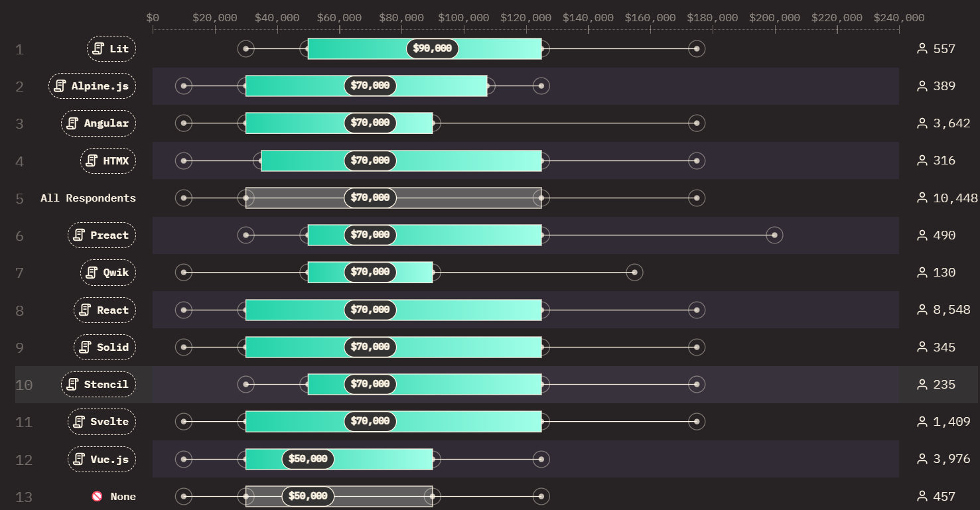Click the $70,000 median badge for Qwik

coord(370,273)
